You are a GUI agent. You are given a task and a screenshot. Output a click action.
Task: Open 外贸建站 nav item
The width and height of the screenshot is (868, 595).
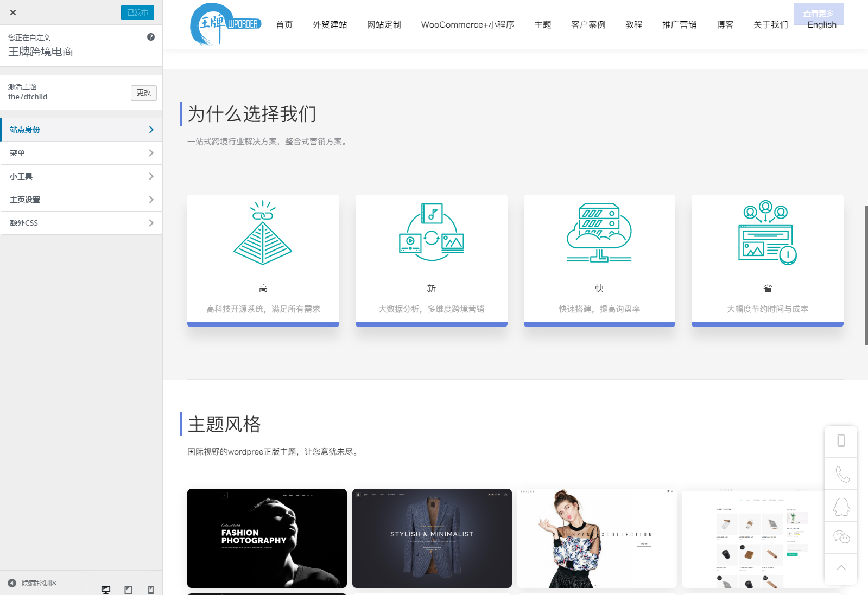330,24
